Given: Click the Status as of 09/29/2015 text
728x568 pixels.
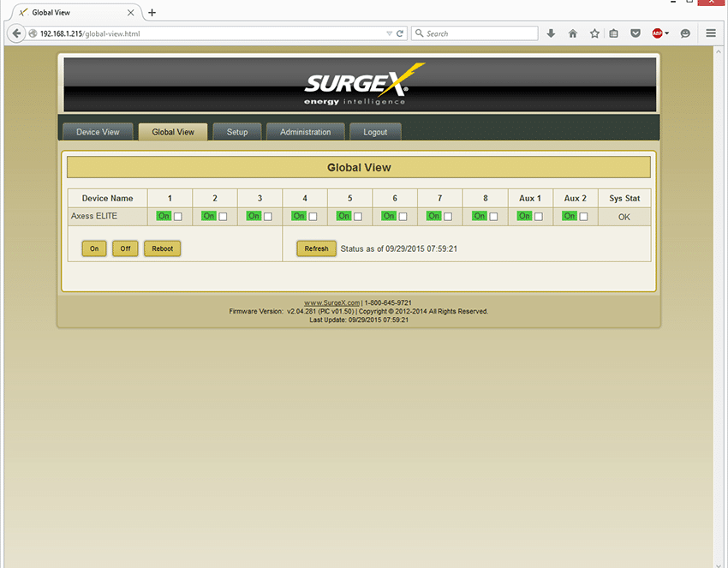Looking at the screenshot, I should point(399,249).
